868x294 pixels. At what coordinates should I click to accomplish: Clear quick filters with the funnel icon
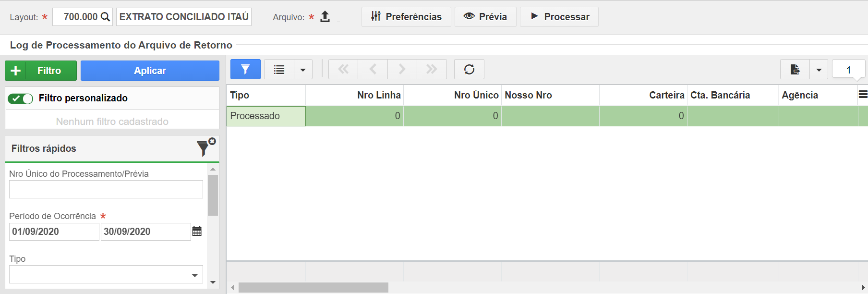[x=206, y=147]
